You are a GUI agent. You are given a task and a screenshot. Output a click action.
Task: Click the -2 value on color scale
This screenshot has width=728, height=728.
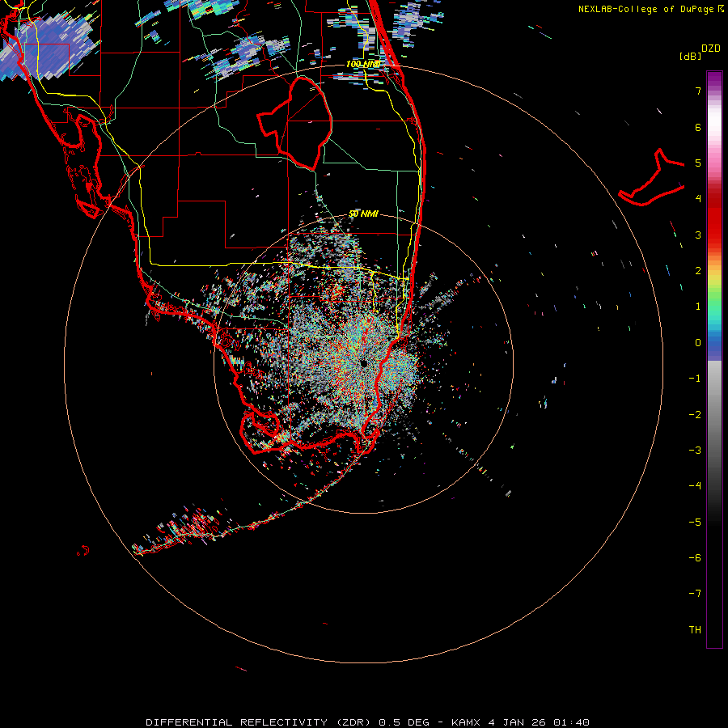coord(695,414)
